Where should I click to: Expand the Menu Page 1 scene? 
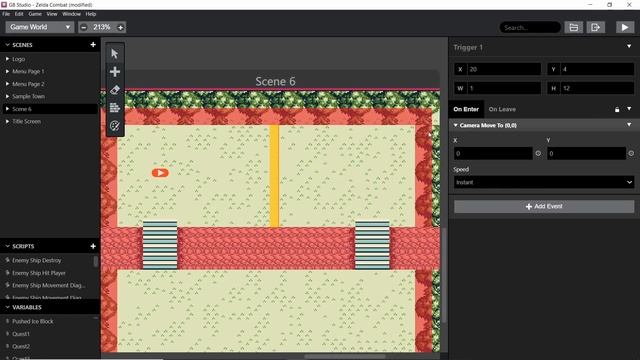pos(7,71)
